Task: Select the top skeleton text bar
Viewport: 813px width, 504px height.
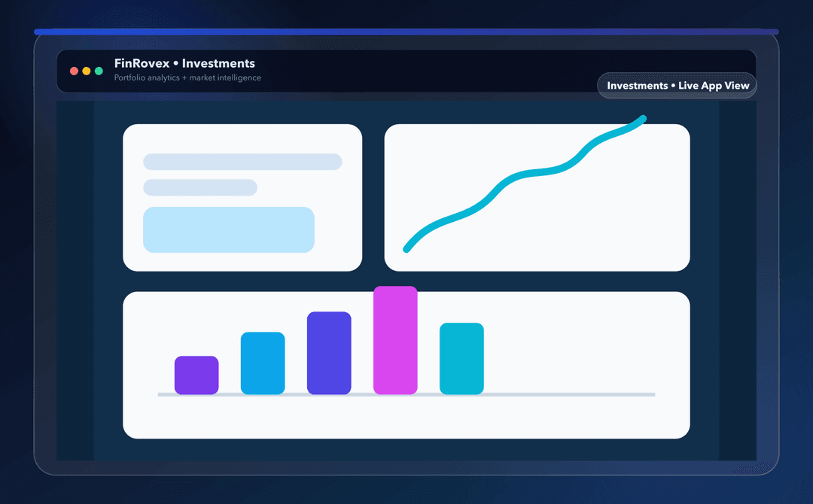Action: point(242,162)
